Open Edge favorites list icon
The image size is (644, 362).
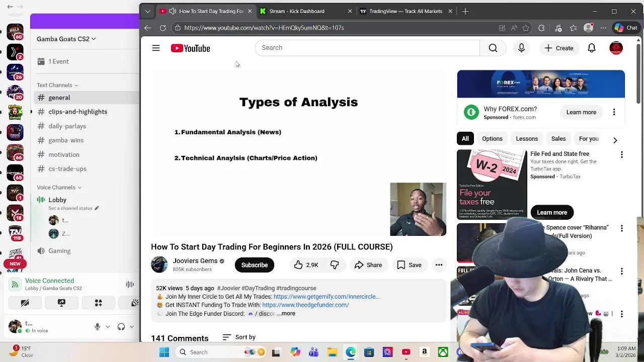574,28
